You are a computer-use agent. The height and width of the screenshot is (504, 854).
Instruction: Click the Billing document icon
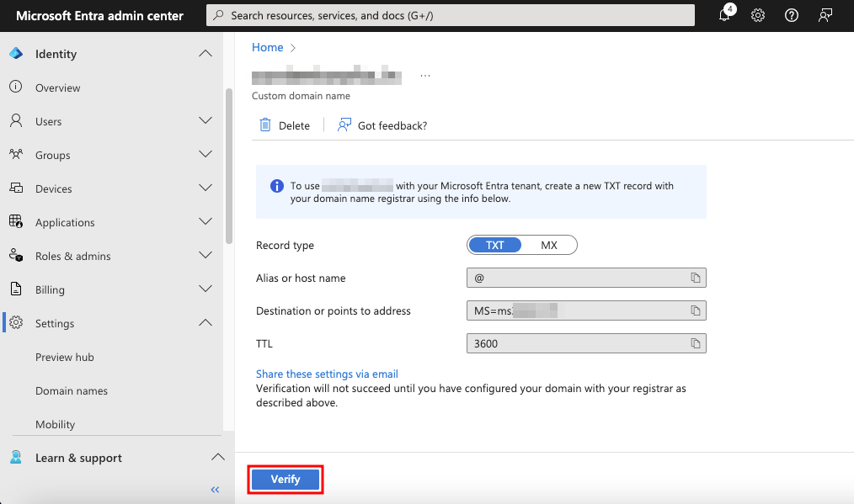tap(16, 289)
